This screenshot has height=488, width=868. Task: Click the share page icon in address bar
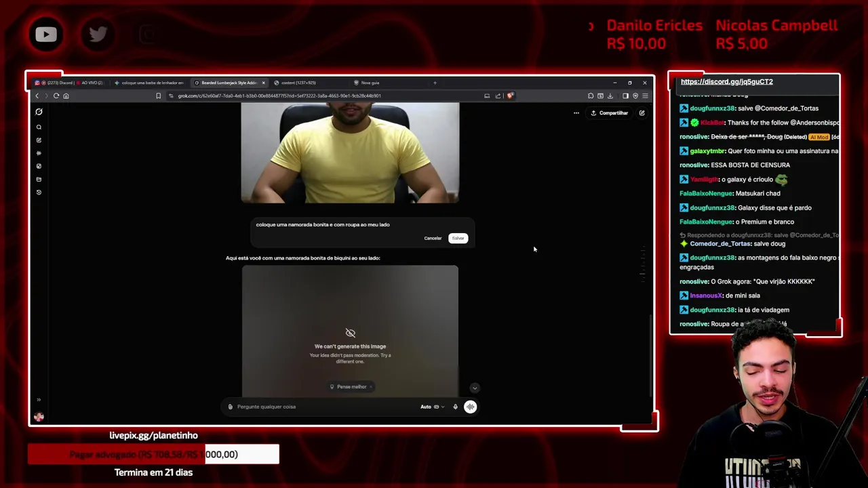[x=498, y=96]
